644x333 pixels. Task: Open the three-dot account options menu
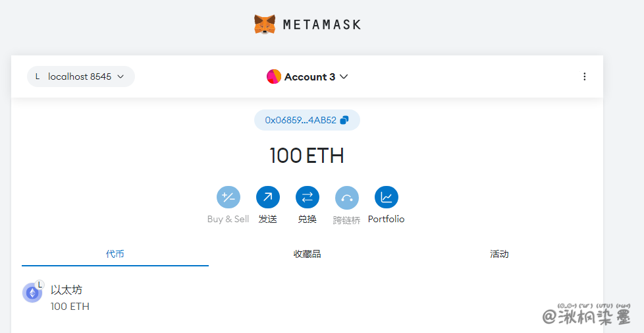tap(584, 76)
